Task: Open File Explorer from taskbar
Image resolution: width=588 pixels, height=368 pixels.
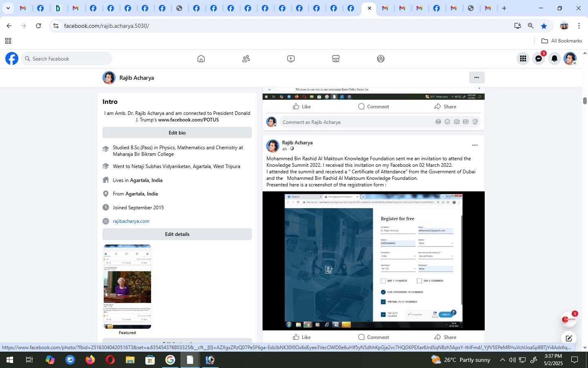Action: click(x=130, y=360)
